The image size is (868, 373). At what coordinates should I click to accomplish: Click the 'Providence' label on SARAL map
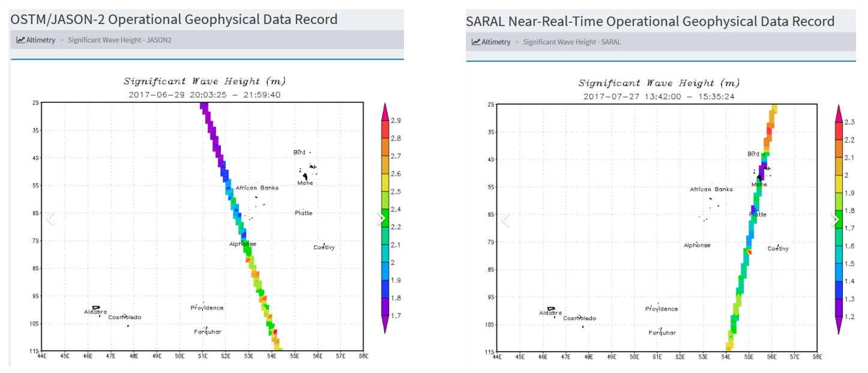click(662, 309)
